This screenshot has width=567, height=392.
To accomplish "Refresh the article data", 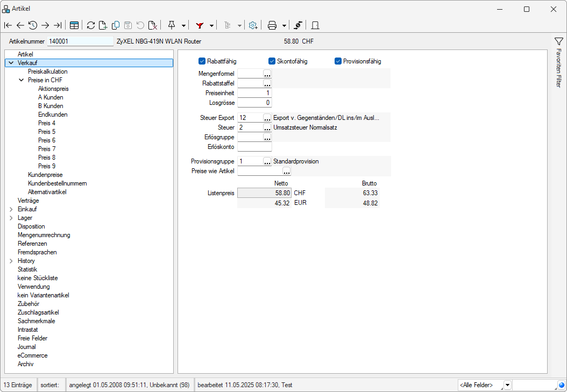I will (91, 25).
